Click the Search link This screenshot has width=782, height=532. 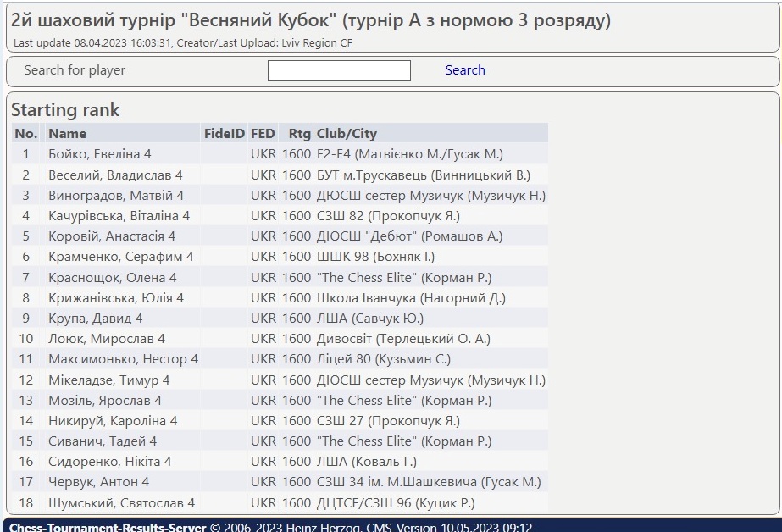tap(465, 70)
